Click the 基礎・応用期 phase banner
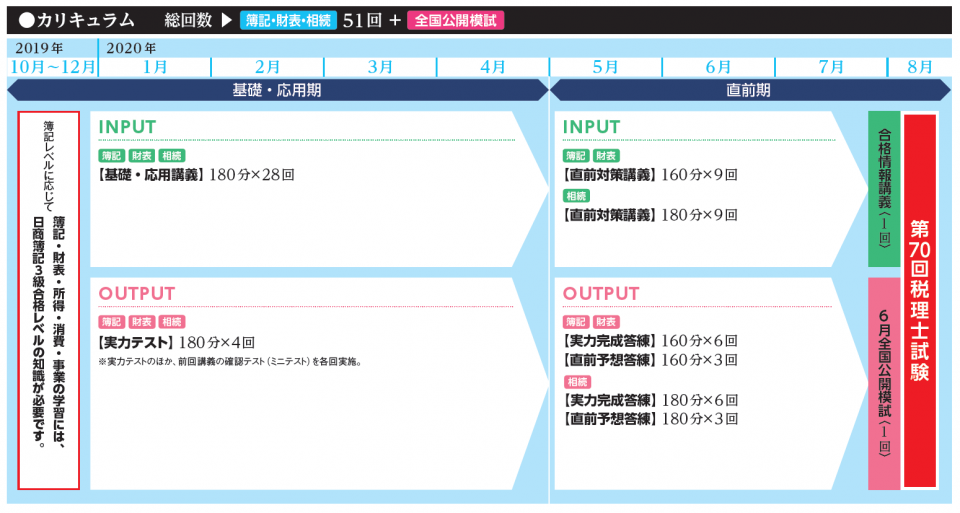Screen dimensions: 960x513 (277, 90)
